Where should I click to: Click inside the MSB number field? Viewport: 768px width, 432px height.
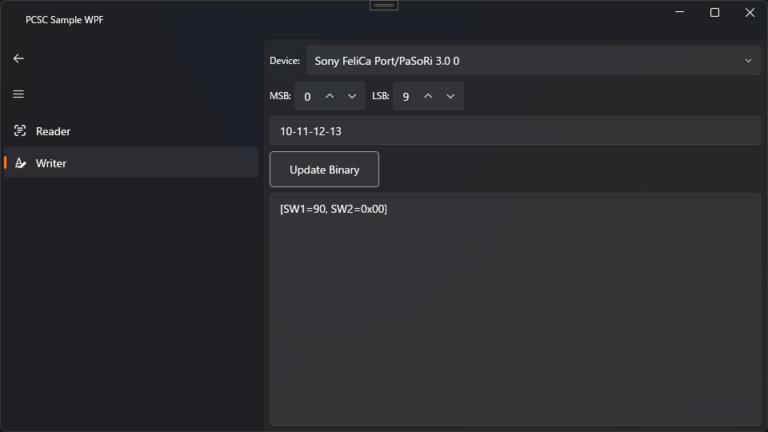[x=307, y=97]
